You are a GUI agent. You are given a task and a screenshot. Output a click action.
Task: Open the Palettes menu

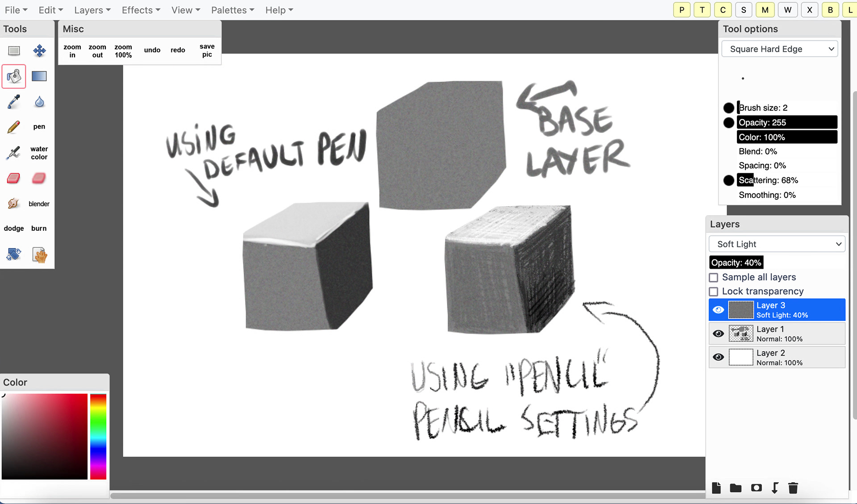coord(232,10)
